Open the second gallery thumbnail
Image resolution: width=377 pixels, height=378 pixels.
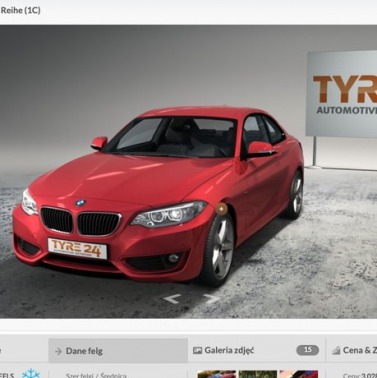click(258, 374)
